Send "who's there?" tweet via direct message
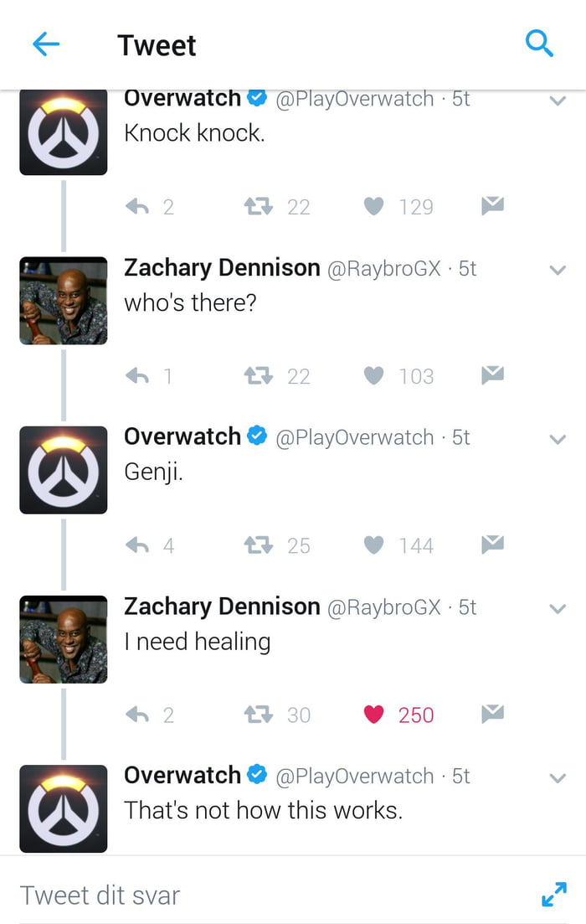 point(492,374)
